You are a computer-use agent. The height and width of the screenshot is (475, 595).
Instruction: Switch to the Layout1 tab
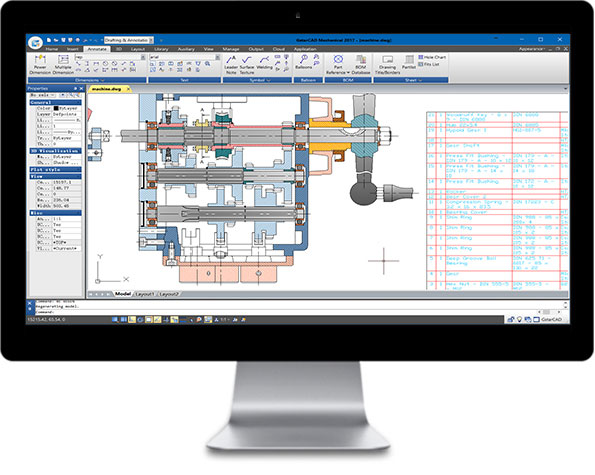click(x=145, y=294)
